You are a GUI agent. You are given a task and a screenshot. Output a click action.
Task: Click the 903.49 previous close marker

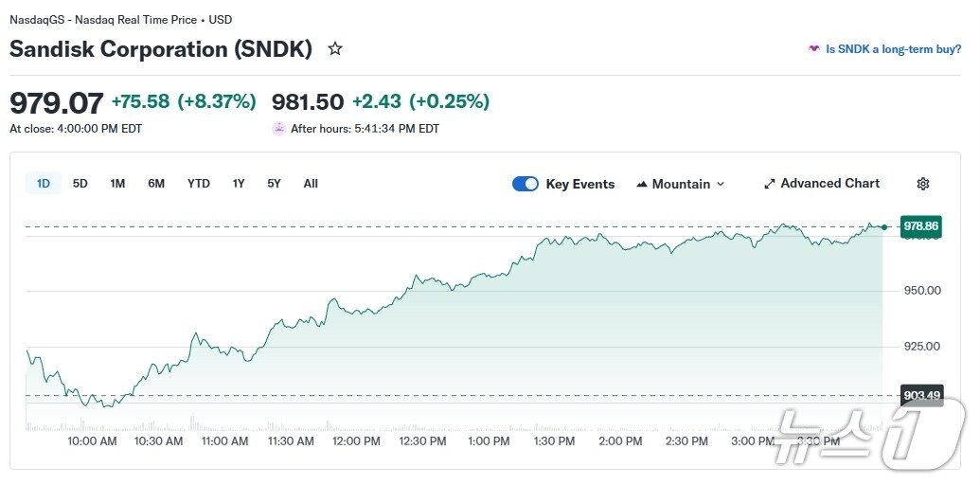coord(921,395)
